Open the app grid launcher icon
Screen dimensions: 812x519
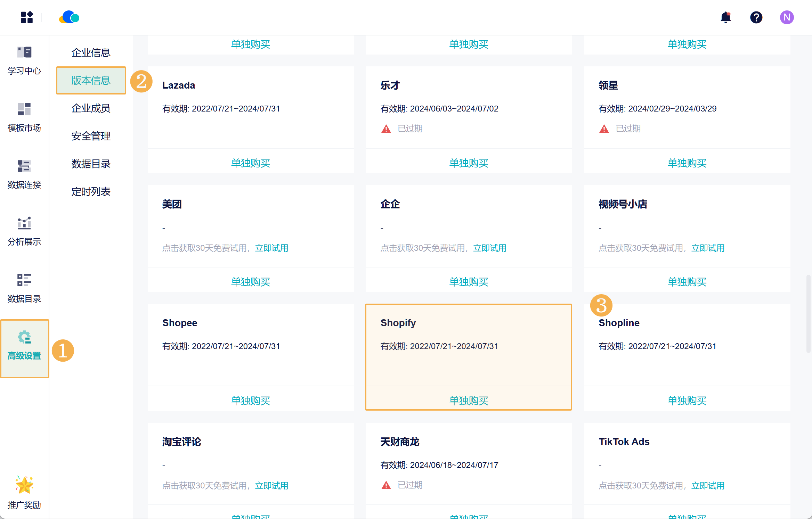click(26, 17)
